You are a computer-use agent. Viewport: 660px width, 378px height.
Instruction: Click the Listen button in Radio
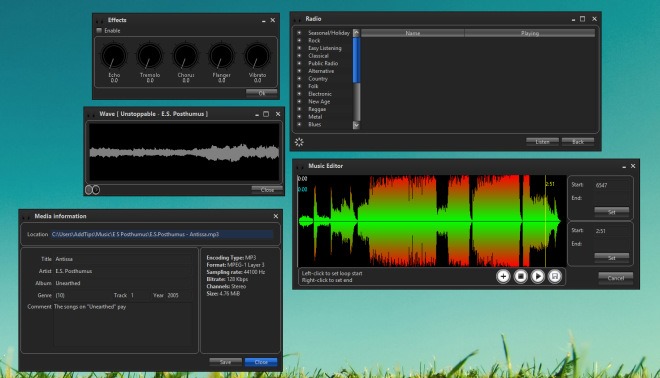tap(542, 142)
